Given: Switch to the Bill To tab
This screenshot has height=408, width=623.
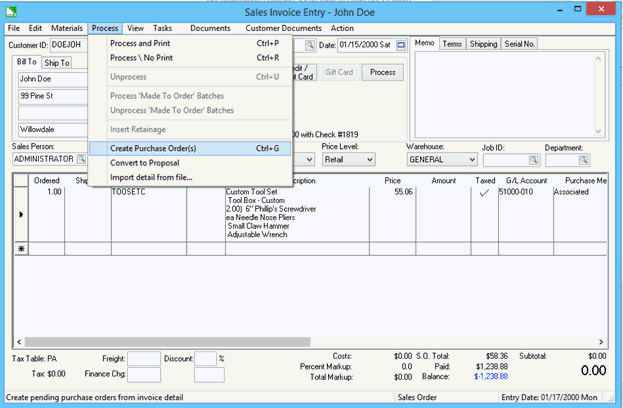Looking at the screenshot, I should 26,62.
